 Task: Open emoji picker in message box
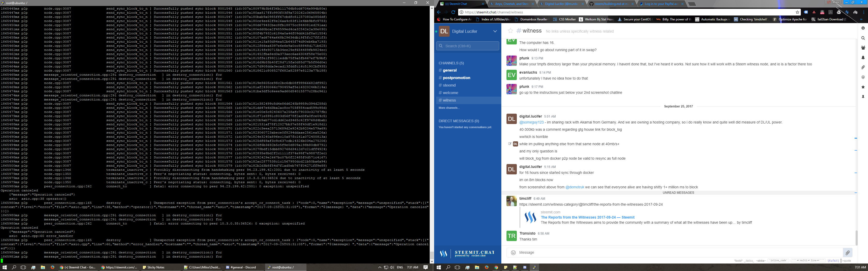[513, 252]
